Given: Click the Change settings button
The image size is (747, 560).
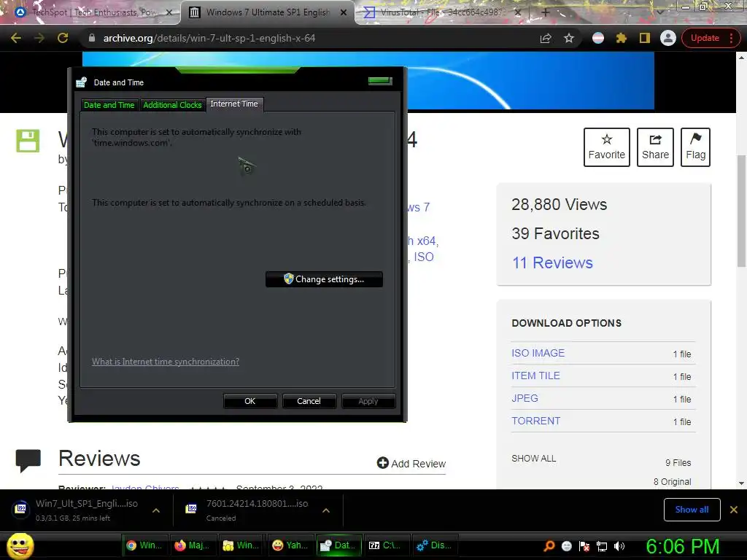Looking at the screenshot, I should click(324, 279).
